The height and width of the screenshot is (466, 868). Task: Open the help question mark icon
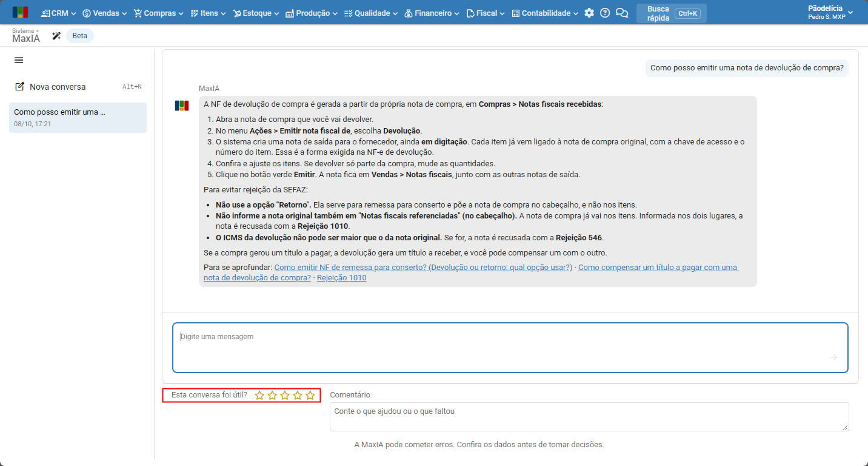pos(605,13)
